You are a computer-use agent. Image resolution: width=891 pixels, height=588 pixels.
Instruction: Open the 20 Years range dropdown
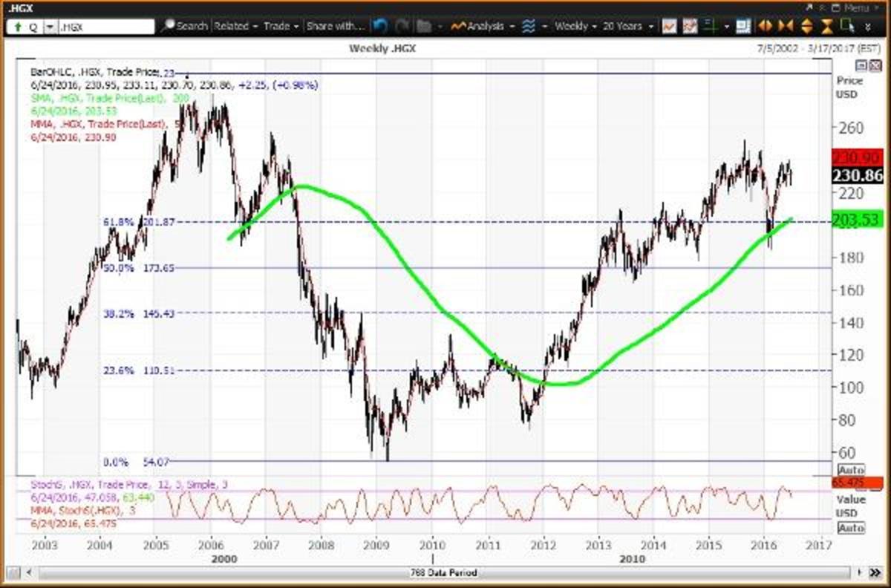point(629,26)
